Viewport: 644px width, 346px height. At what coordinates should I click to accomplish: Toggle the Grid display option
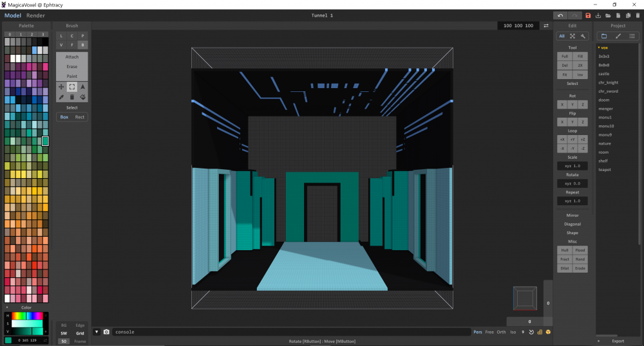click(80, 333)
